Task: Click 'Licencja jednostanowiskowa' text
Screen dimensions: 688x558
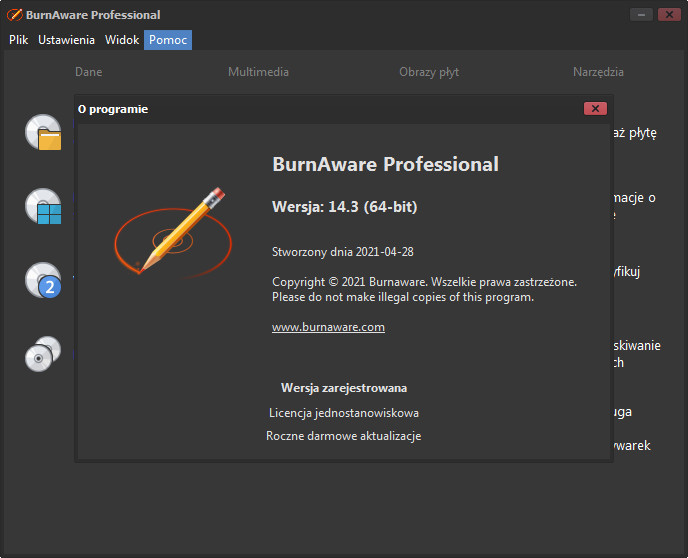Action: pyautogui.click(x=344, y=413)
